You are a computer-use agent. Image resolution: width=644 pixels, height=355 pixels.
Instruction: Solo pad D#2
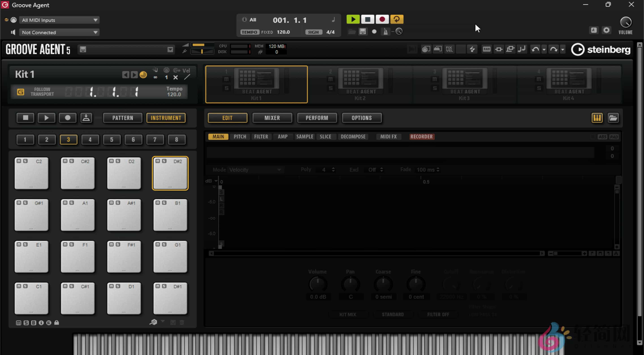[164, 161]
